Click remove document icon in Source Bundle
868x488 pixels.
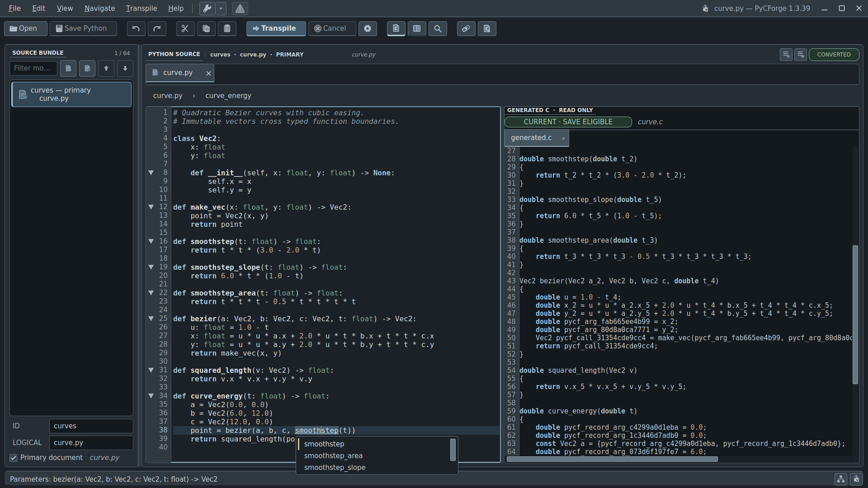coord(87,68)
